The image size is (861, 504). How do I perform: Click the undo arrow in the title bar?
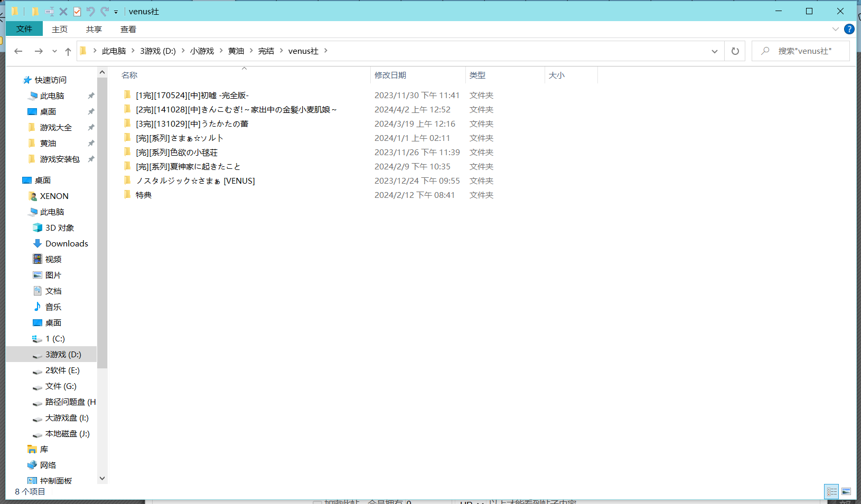click(91, 12)
